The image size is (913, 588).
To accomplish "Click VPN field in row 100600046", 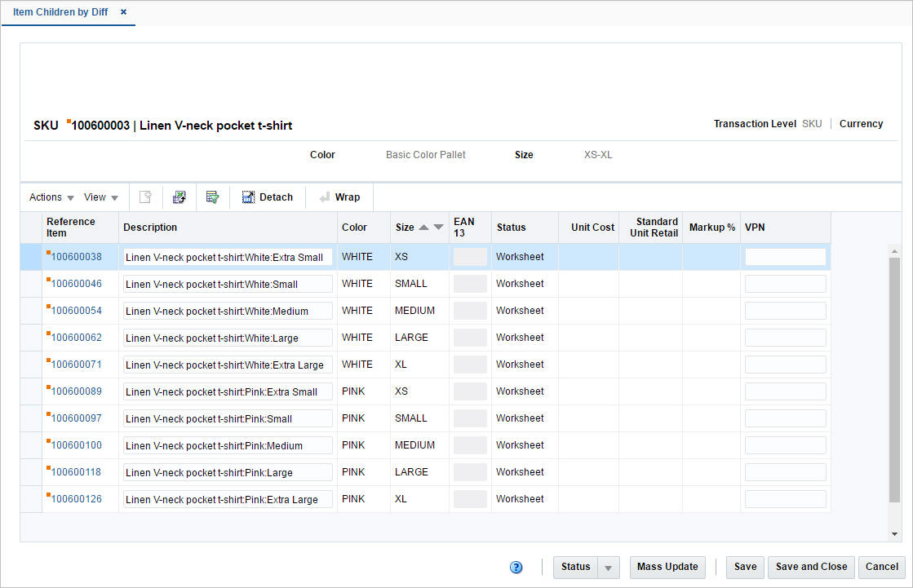I will [x=786, y=284].
